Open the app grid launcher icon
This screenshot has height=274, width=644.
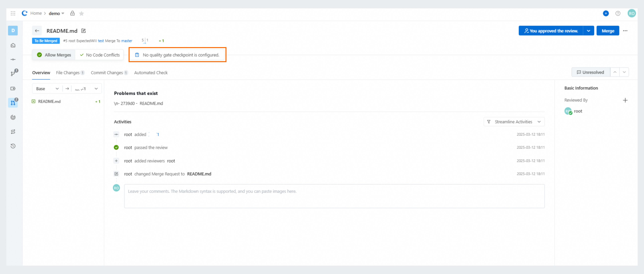pos(13,13)
